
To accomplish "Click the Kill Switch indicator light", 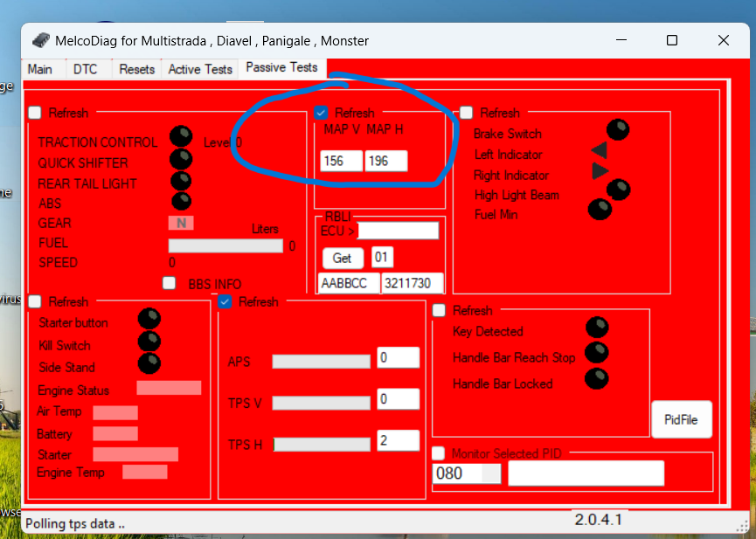I will 149,342.
